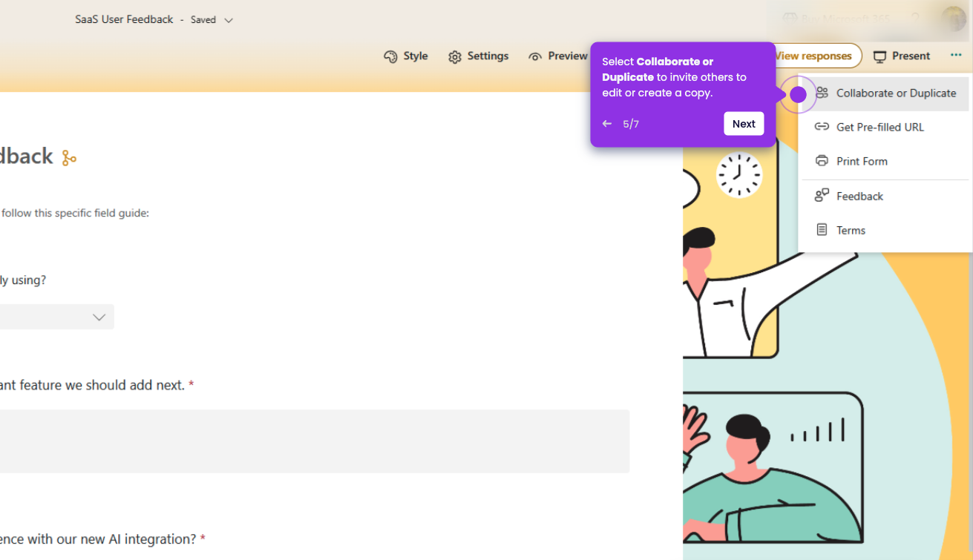Start Present mode
Image resolution: width=973 pixels, height=560 pixels.
coord(902,56)
